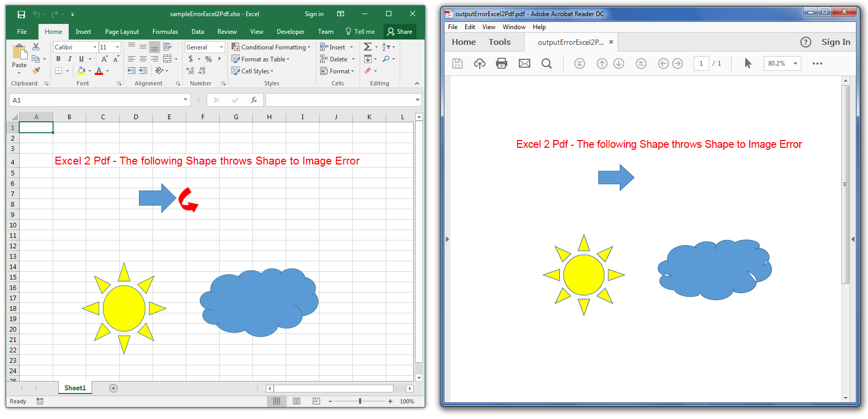868x419 pixels.
Task: Open the Window menu in Acrobat
Action: tap(514, 27)
